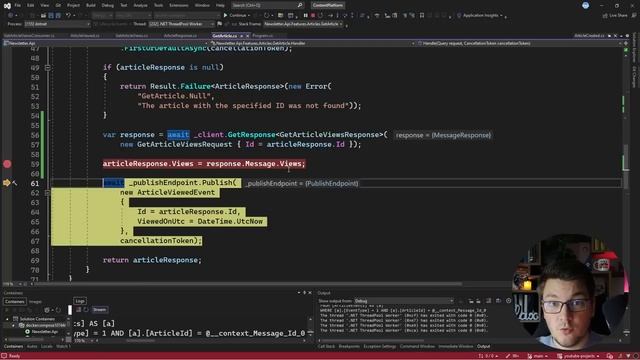Screen dimensions: 640x360
Task: Open the Git menu
Action: click(x=58, y=5)
